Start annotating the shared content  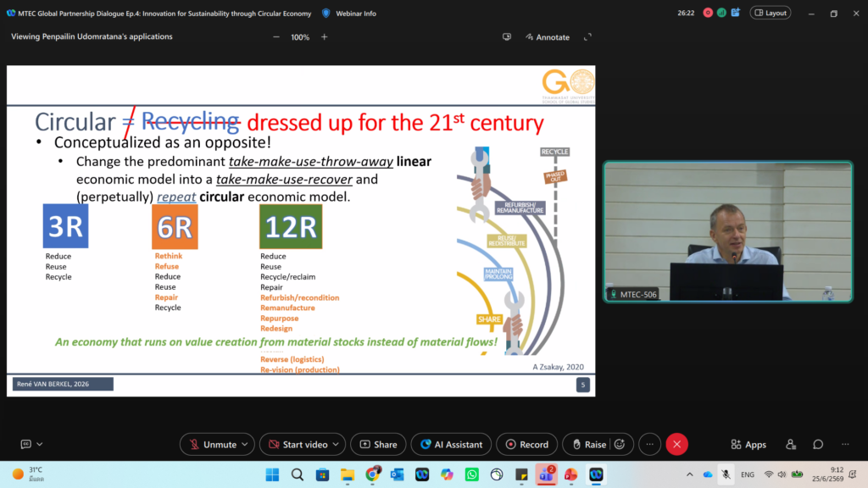pos(548,37)
